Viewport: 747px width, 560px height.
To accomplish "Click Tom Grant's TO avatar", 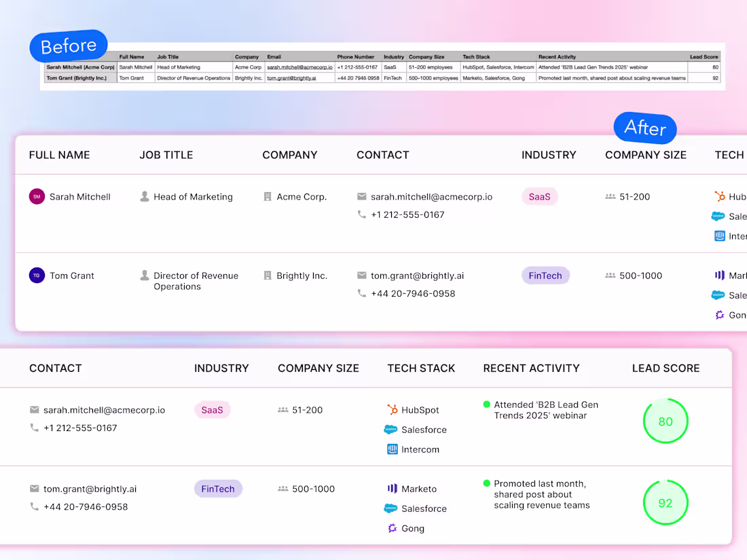I will click(x=36, y=276).
